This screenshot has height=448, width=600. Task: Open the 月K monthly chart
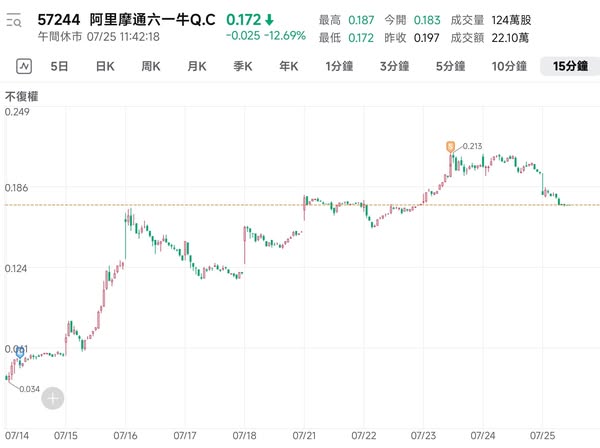(197, 66)
